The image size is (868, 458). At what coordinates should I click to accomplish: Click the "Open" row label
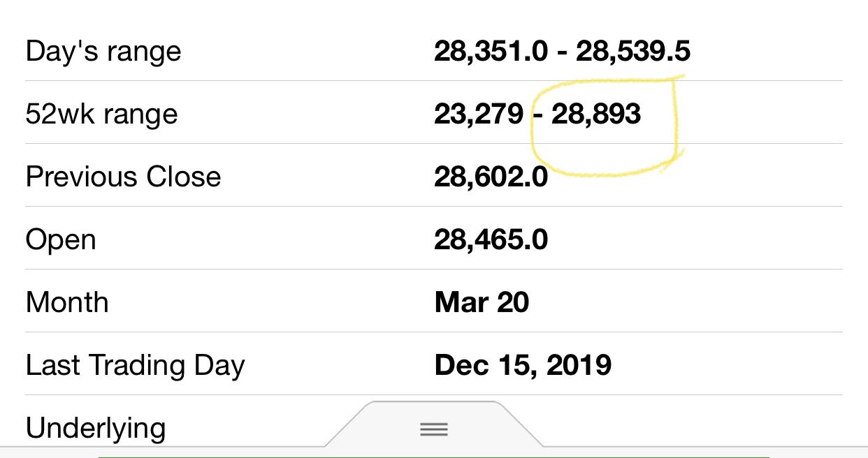pyautogui.click(x=61, y=240)
